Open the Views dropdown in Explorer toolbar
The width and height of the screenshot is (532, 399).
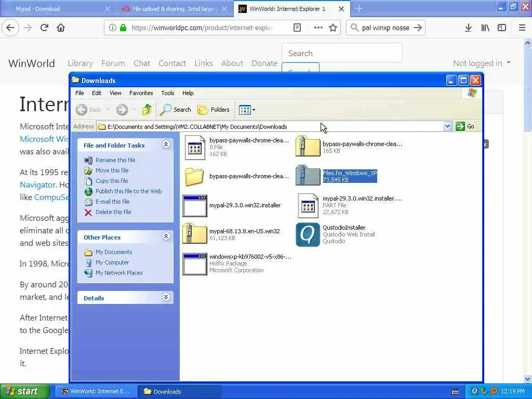pos(247,110)
